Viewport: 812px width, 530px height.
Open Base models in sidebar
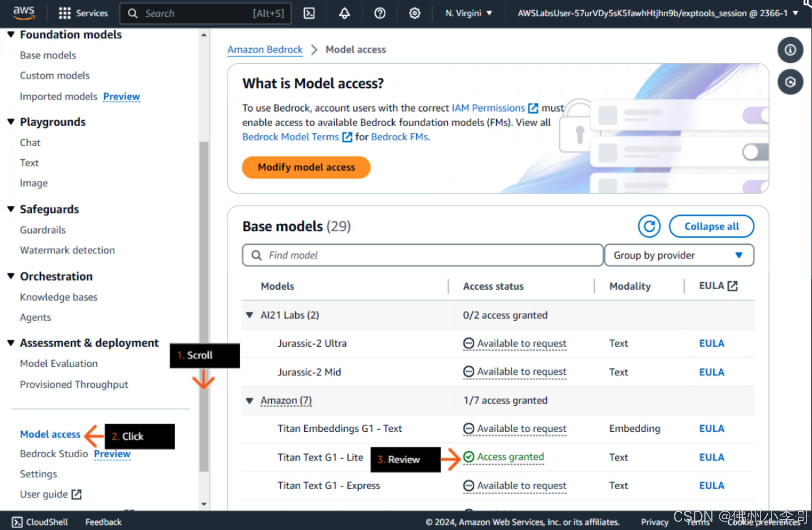pyautogui.click(x=48, y=55)
